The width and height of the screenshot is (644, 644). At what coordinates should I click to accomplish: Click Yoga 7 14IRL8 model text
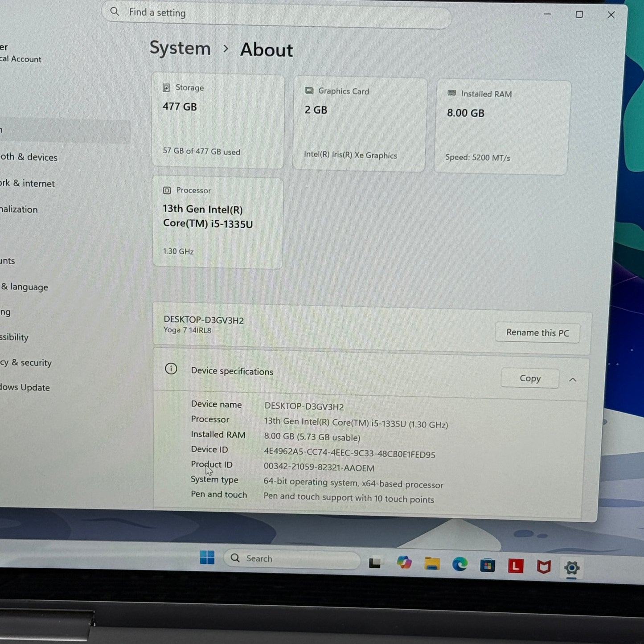click(187, 330)
